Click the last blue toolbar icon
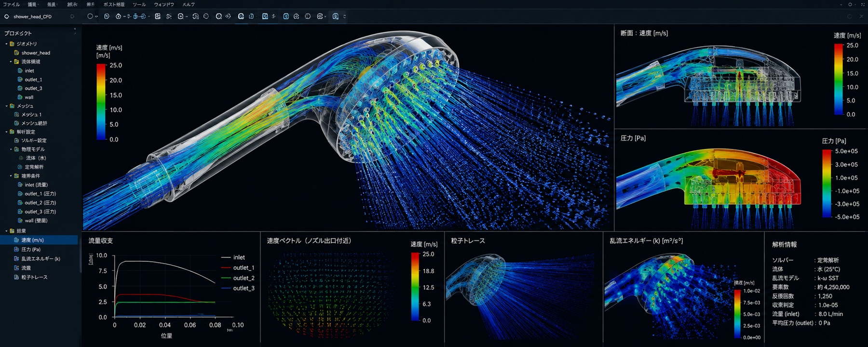The height and width of the screenshot is (347, 868). click(x=336, y=16)
